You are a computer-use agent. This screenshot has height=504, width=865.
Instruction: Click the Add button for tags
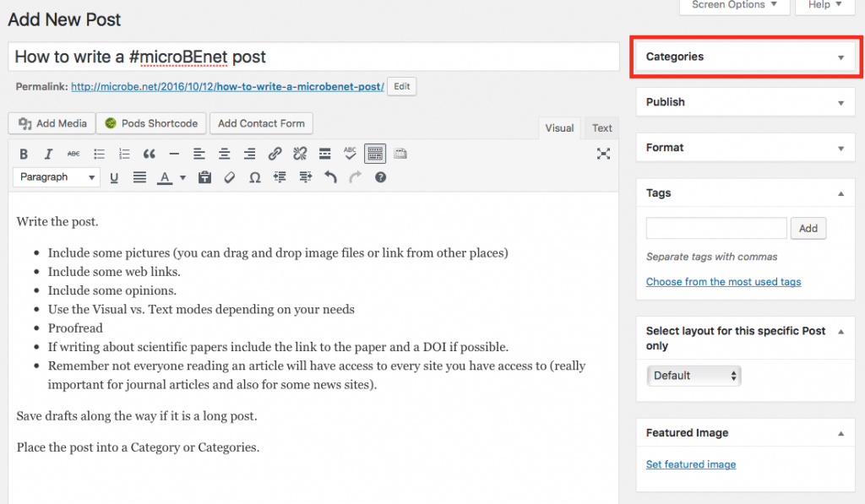coord(808,228)
